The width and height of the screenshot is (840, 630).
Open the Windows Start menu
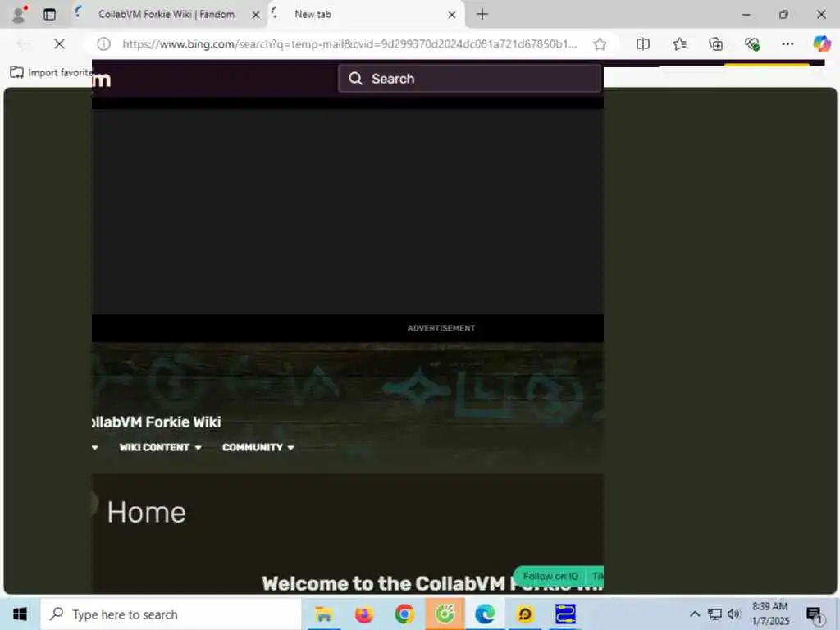pyautogui.click(x=20, y=614)
